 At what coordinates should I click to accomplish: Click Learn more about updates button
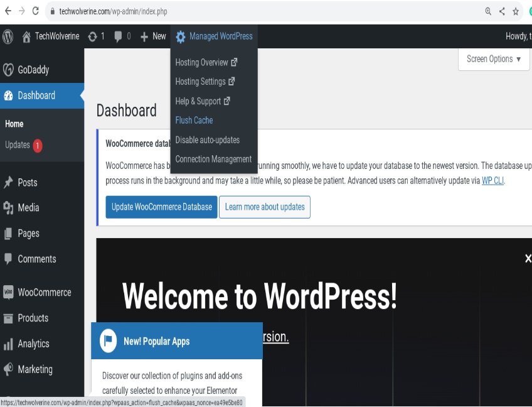265,207
